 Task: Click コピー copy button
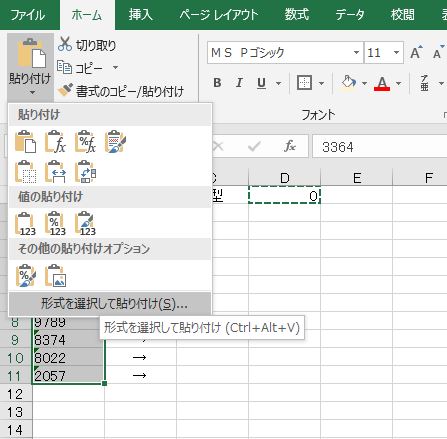pyautogui.click(x=80, y=68)
